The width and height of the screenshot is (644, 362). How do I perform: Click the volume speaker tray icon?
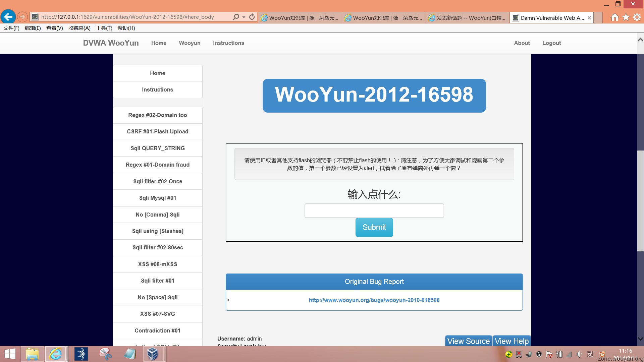click(579, 354)
